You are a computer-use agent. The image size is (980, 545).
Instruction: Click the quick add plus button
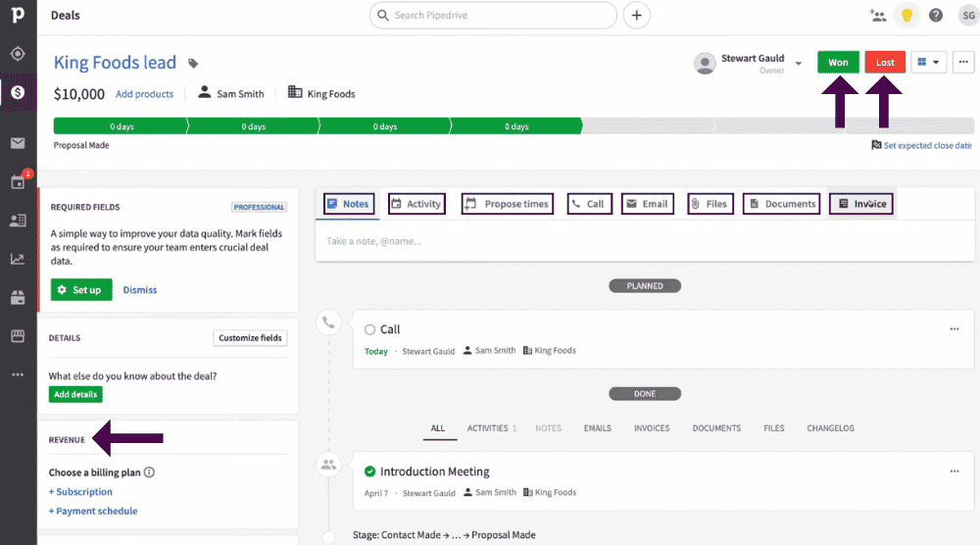tap(636, 15)
